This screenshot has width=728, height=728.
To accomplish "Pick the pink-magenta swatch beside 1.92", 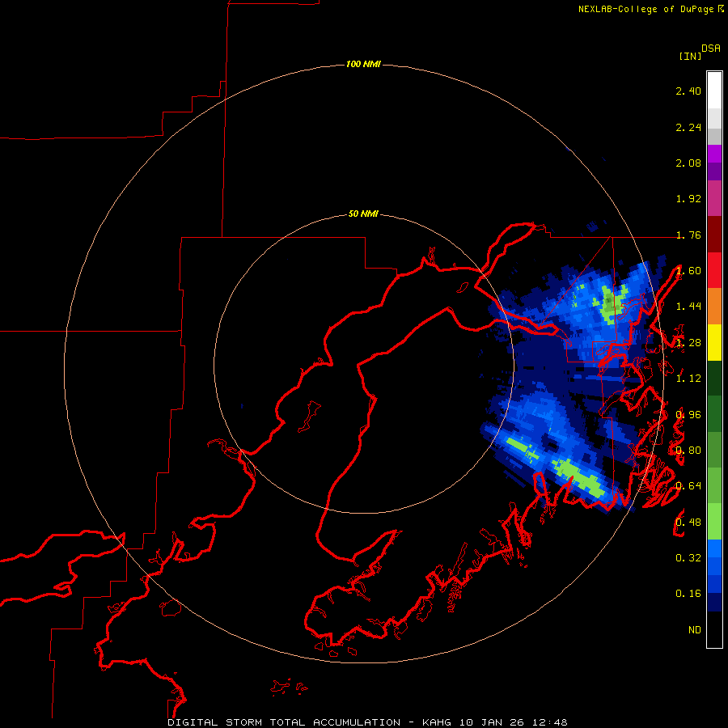I will click(x=714, y=198).
